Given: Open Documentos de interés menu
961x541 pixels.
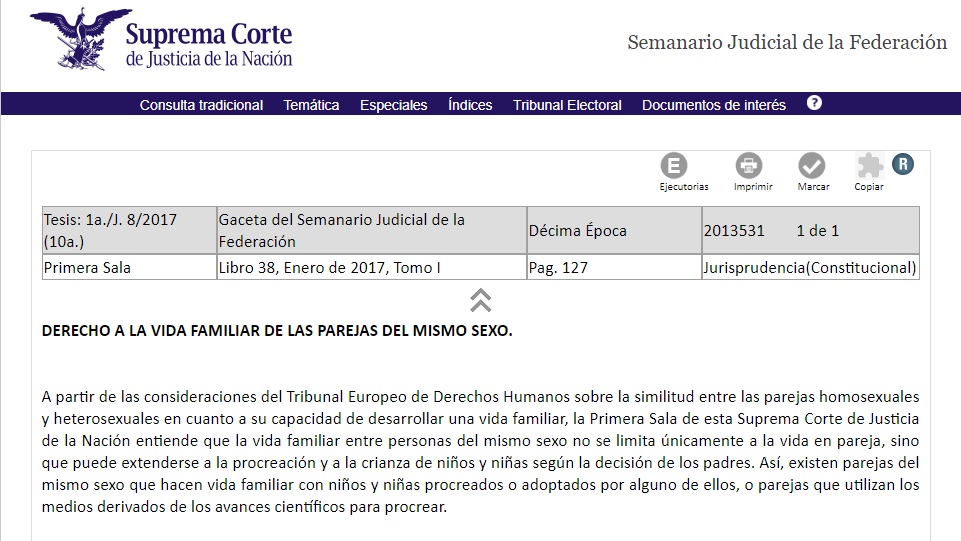Looking at the screenshot, I should [x=714, y=105].
